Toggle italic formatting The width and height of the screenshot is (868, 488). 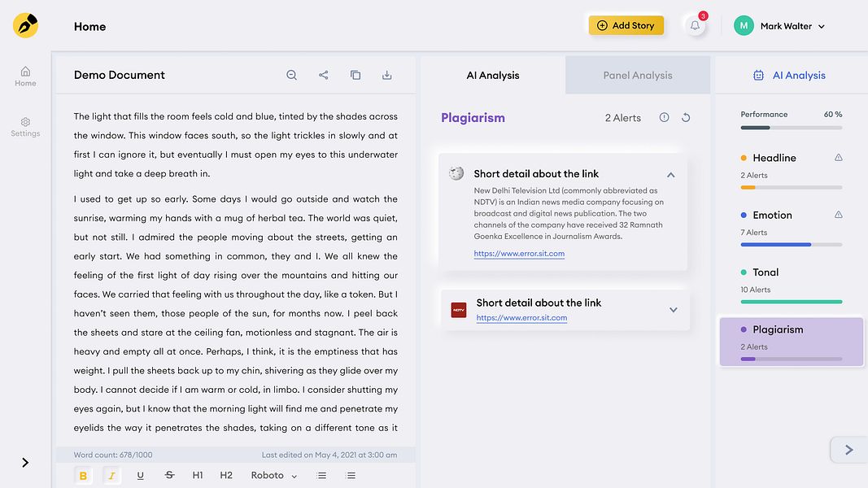pyautogui.click(x=111, y=475)
